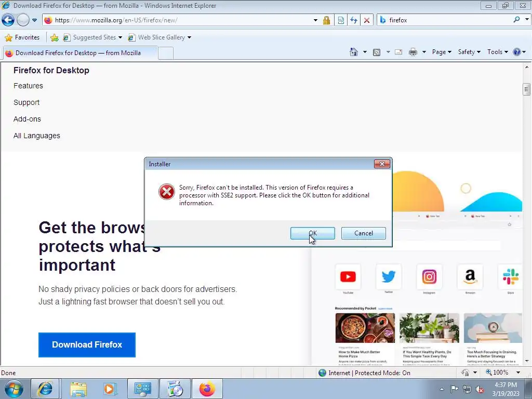Viewport: 532px width, 399px height.
Task: Click the Feeds RSS icon
Action: pos(377,52)
